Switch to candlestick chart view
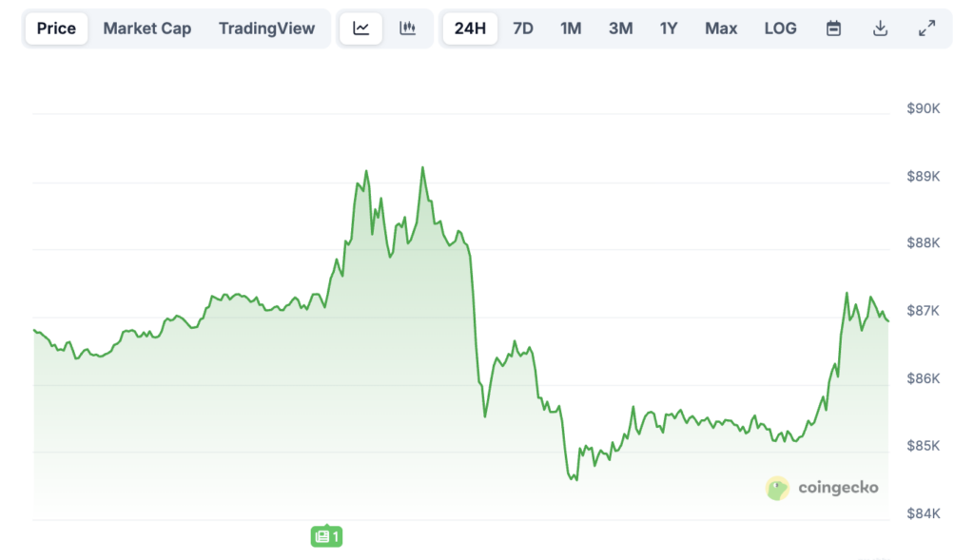The image size is (974, 560). pos(408,29)
